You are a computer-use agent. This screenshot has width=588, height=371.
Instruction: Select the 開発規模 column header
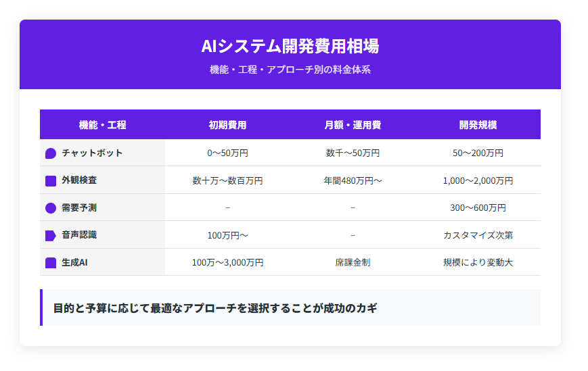(x=478, y=125)
